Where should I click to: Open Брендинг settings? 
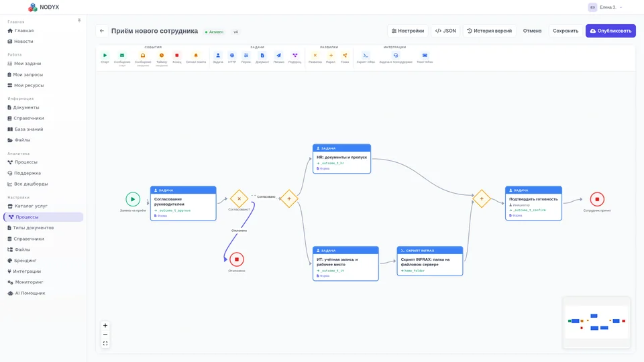[43, 261]
